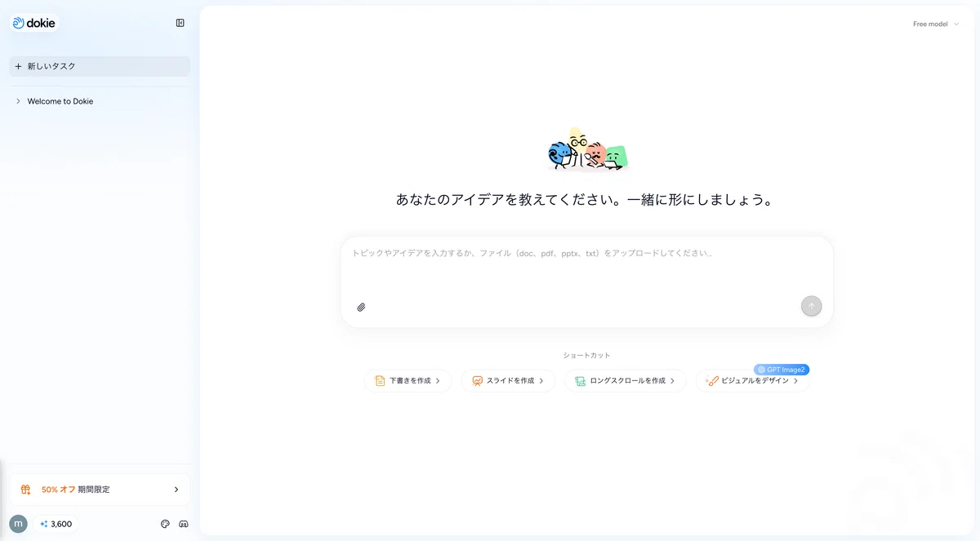Viewport: 980px width, 541px height.
Task: Expand the 50% オフ 期間限定 banner chevron
Action: (x=176, y=490)
